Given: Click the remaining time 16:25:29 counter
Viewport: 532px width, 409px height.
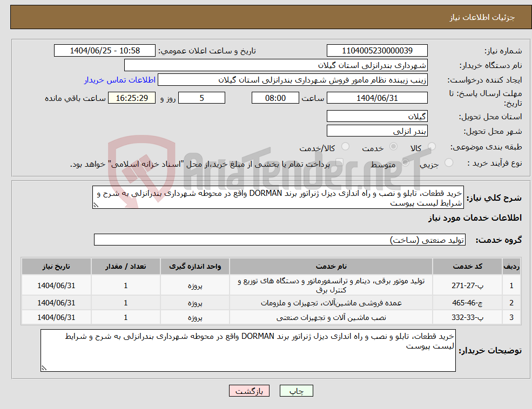Looking at the screenshot, I should tap(132, 98).
